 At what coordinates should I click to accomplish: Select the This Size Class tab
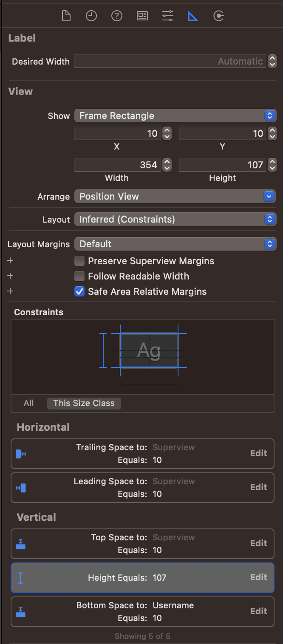[x=84, y=403]
